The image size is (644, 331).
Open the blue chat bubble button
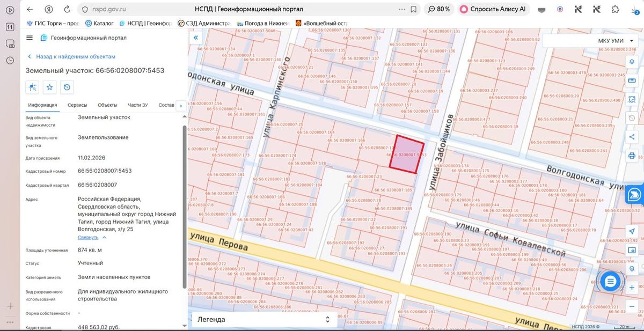pyautogui.click(x=610, y=281)
